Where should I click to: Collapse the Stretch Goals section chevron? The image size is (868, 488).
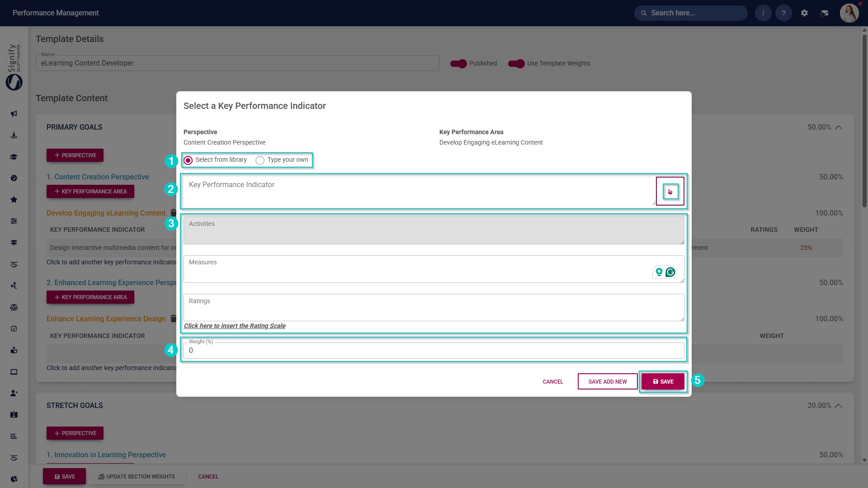839,406
